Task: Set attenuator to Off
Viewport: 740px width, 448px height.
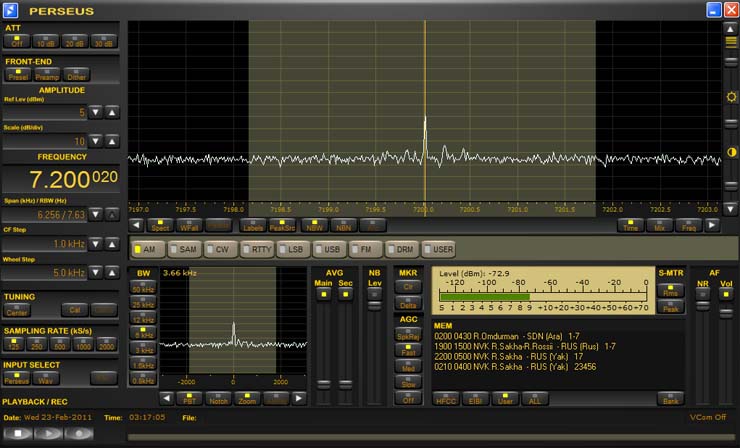Action: (x=17, y=42)
